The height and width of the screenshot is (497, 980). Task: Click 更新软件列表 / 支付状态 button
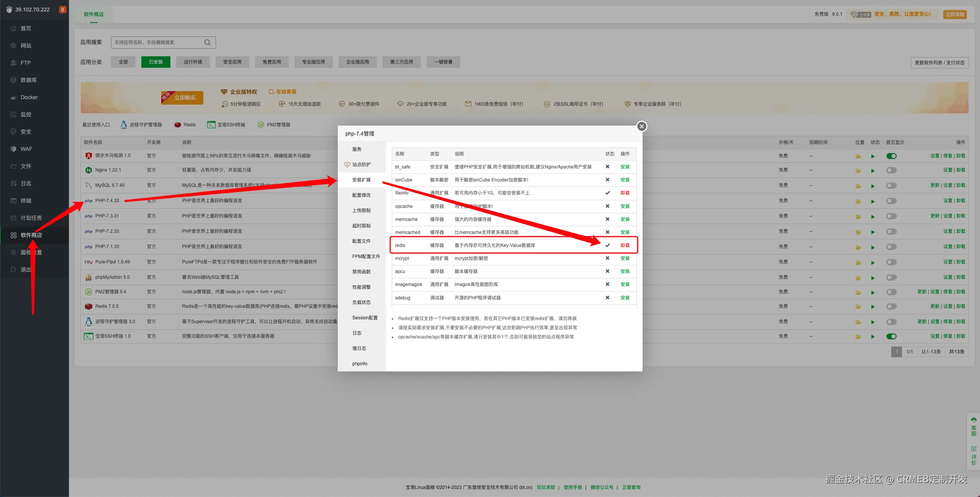pos(939,63)
